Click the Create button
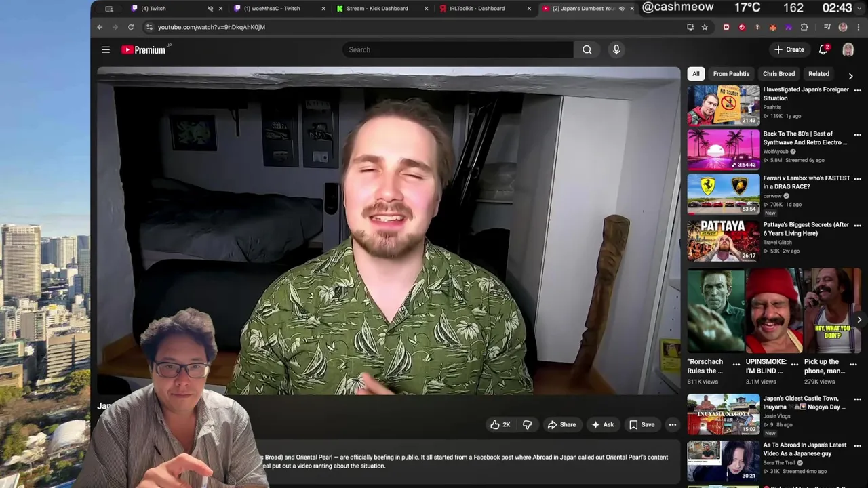Screen dimensions: 868x488 tap(789, 49)
